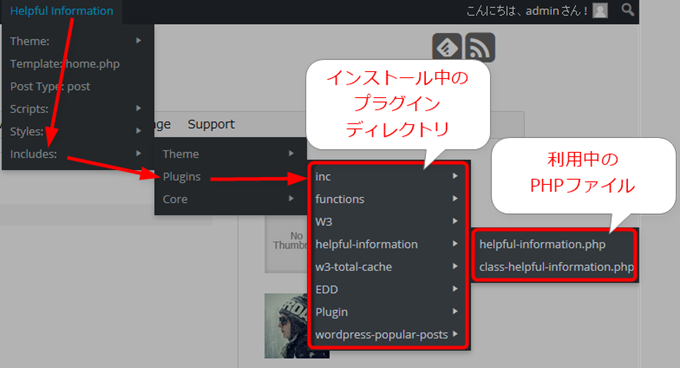Click the RSS feed icon
The height and width of the screenshot is (368, 680).
pyautogui.click(x=480, y=47)
